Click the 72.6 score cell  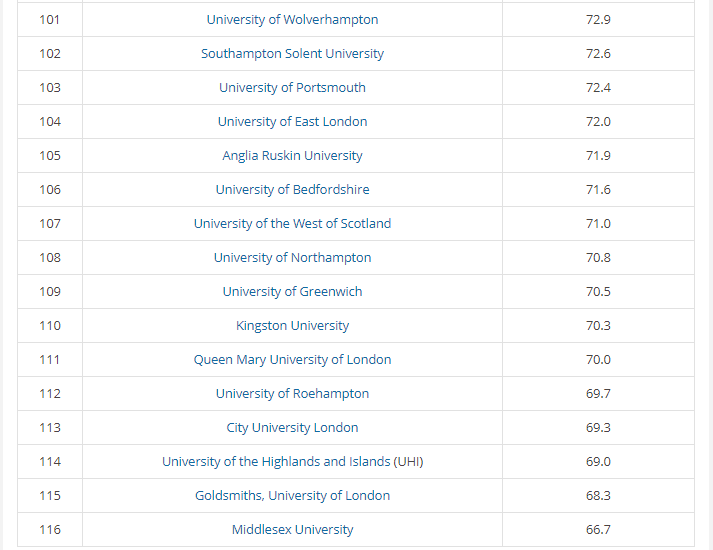[598, 54]
